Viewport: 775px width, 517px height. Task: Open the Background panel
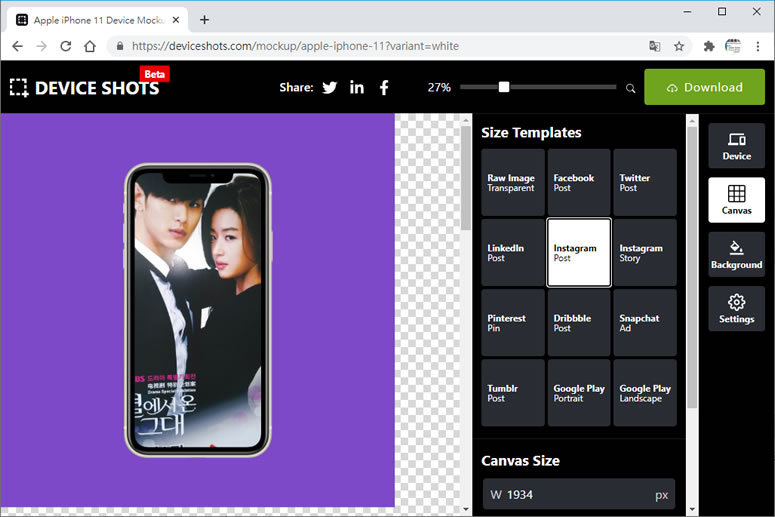tap(736, 255)
